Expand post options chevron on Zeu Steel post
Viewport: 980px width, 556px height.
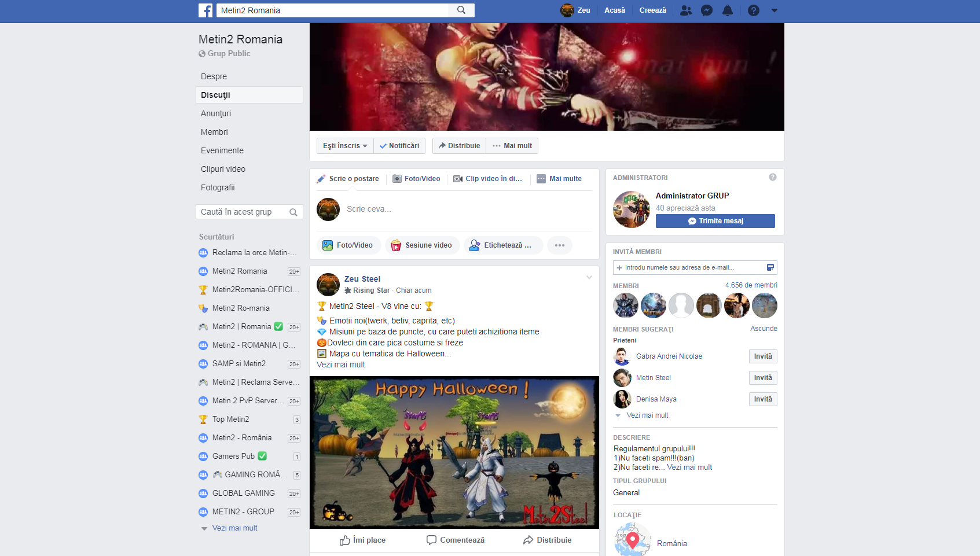point(589,278)
